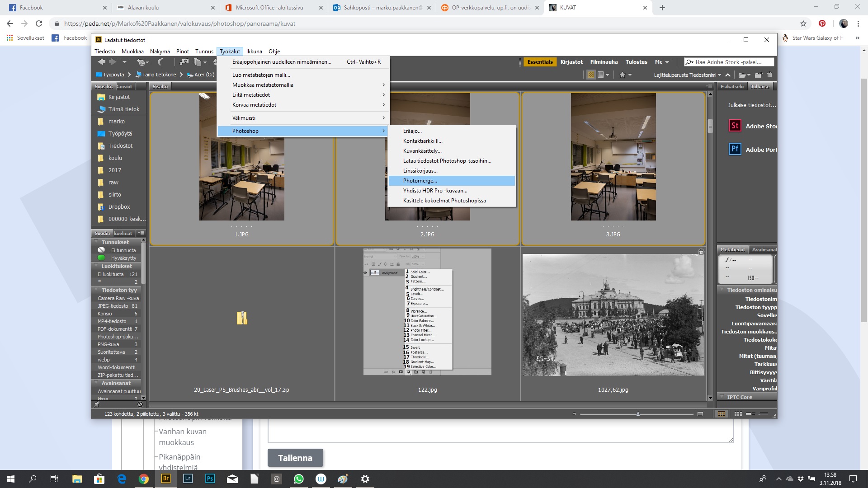Viewport: 868px width, 488px height.
Task: Click the Adobe Portfolio Pf icon
Action: (735, 149)
